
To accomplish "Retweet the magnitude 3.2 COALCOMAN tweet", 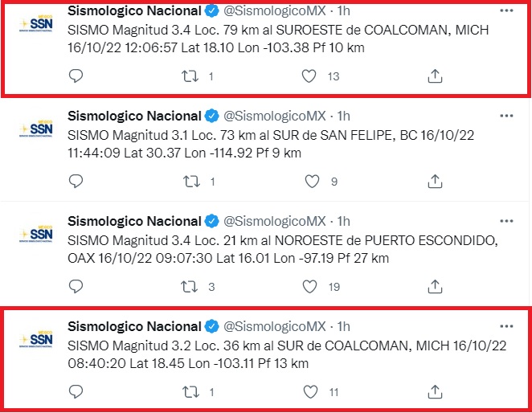I will click(190, 392).
